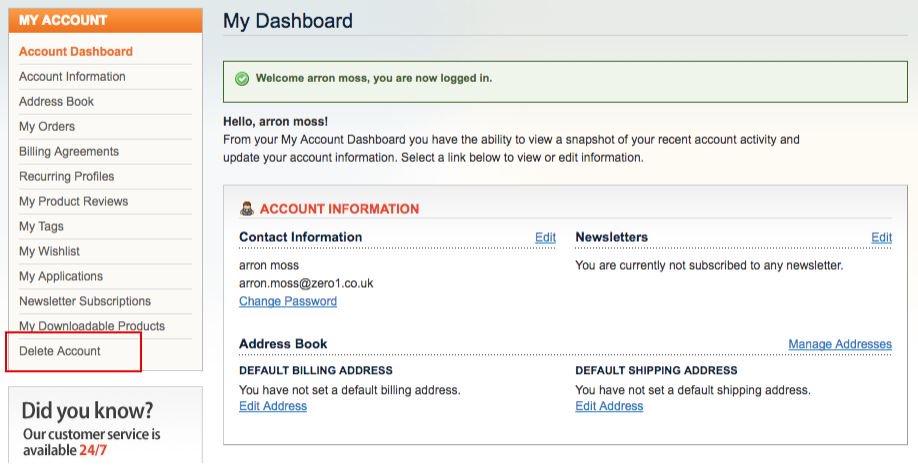Open Recurring Profiles sidebar link
This screenshot has width=918, height=468.
[66, 176]
